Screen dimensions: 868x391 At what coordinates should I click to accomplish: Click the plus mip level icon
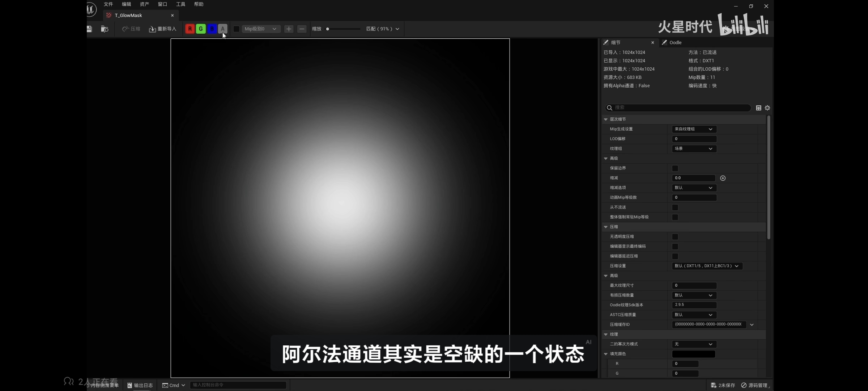(289, 29)
